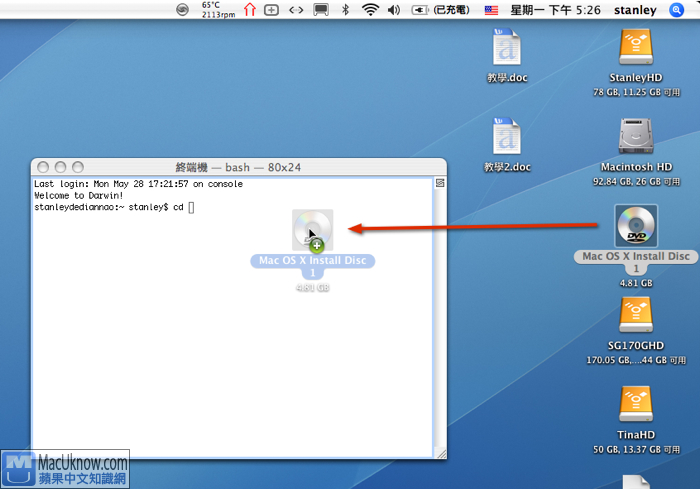Click the clock showing 下午 5:26
This screenshot has height=489, width=700.
pyautogui.click(x=555, y=10)
